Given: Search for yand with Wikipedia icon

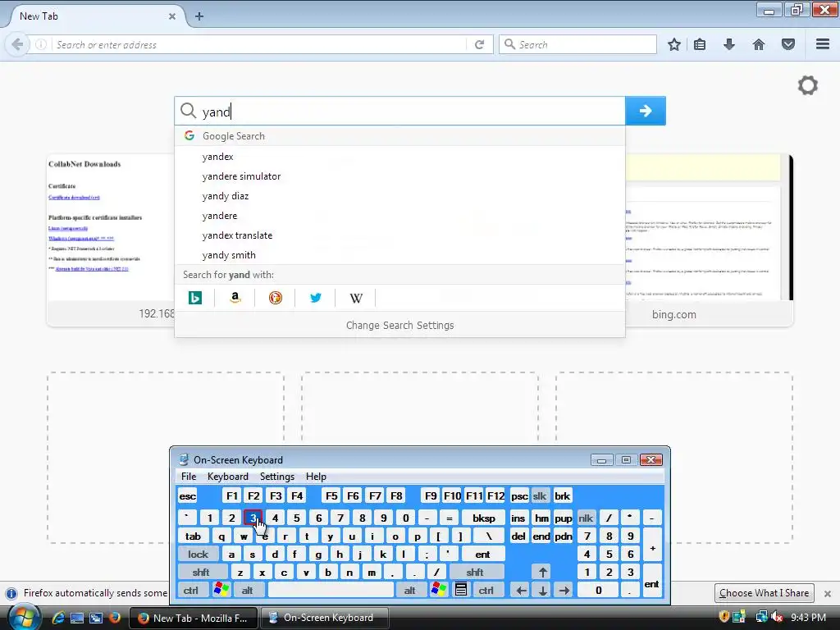Looking at the screenshot, I should [356, 298].
